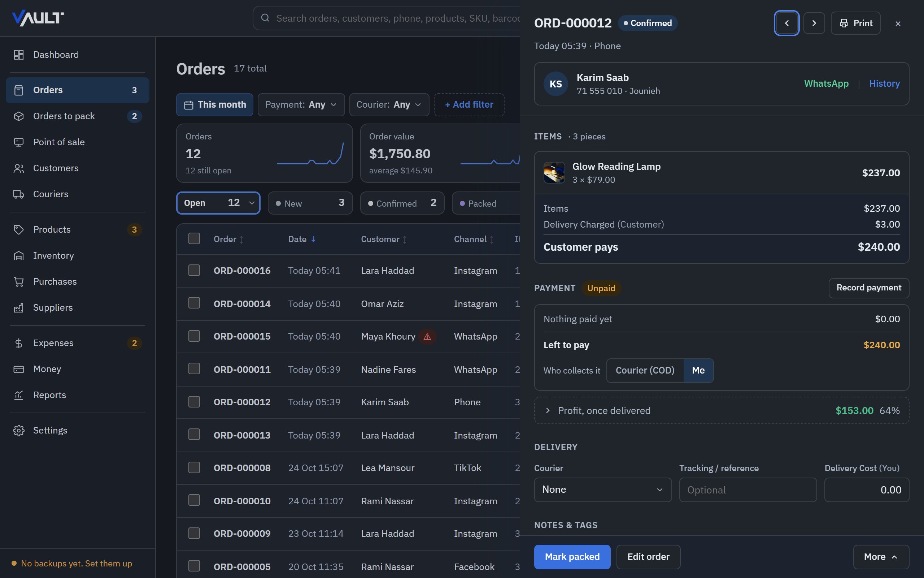Open customer History link

[884, 83]
